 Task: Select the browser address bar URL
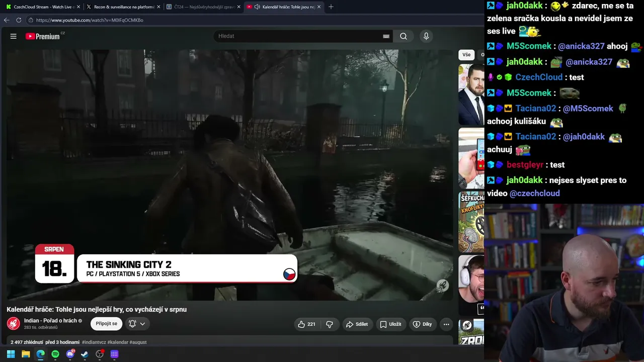[90, 20]
